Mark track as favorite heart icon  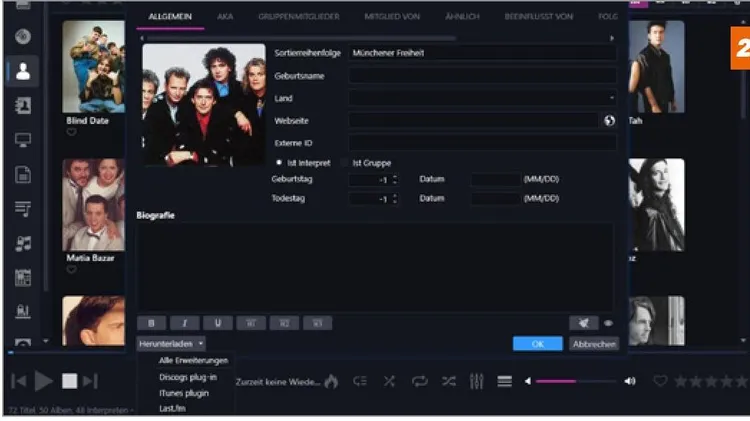pyautogui.click(x=660, y=381)
